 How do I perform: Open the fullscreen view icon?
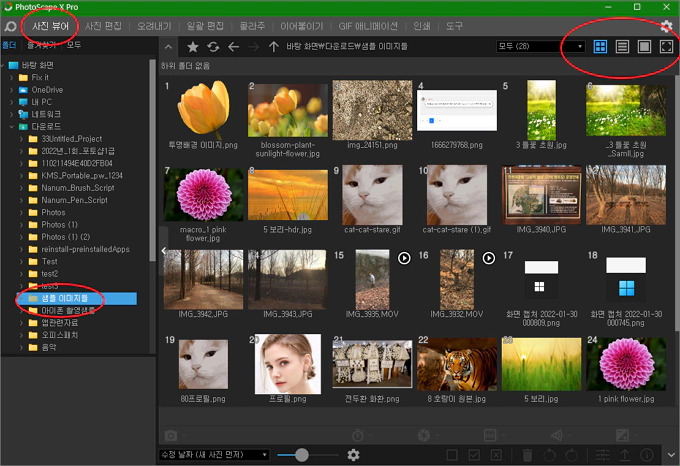coord(666,46)
